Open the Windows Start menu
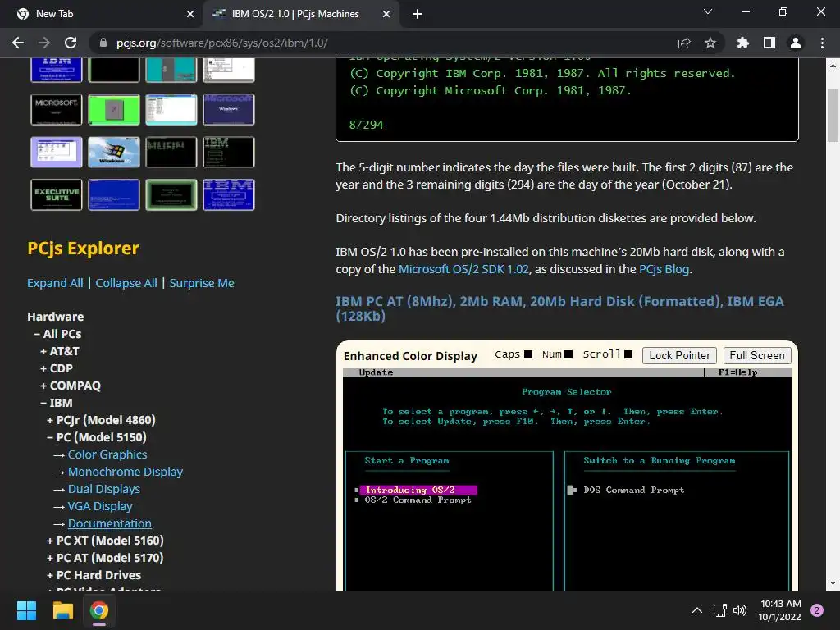This screenshot has width=840, height=630. tap(26, 610)
